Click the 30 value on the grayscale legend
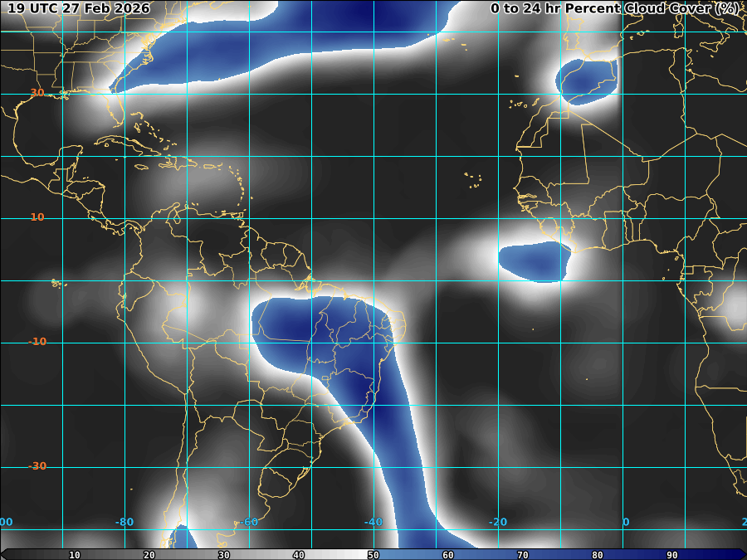The image size is (747, 560). point(224,555)
